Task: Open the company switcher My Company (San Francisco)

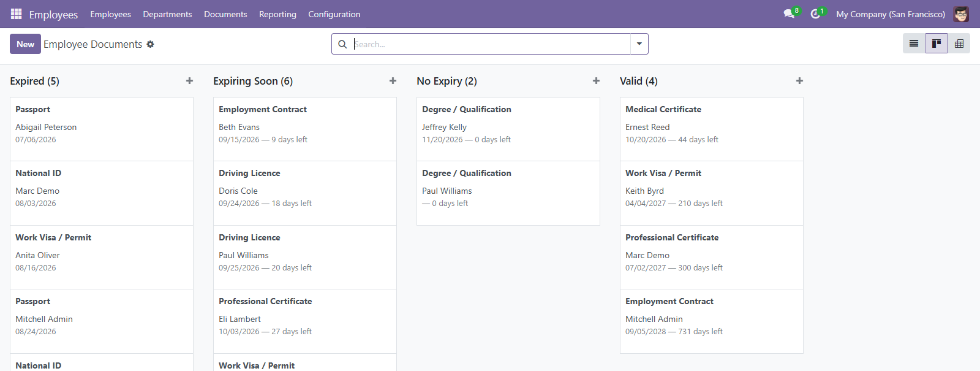Action: click(891, 14)
